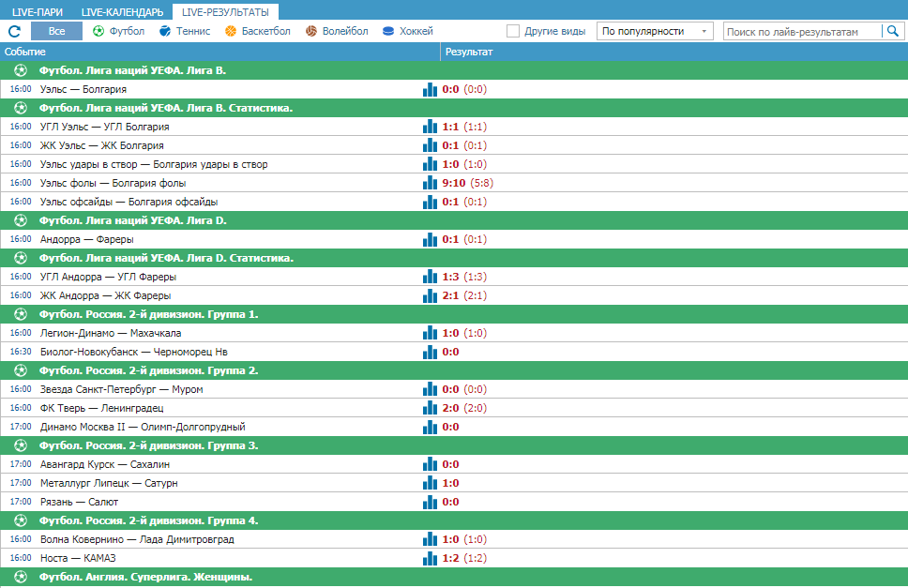908x588 pixels.
Task: Switch to the LIVE-ПАРИ tab
Action: (x=38, y=12)
